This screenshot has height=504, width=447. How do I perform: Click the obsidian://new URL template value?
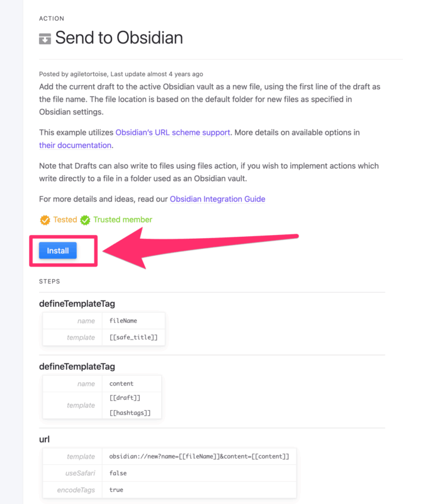pyautogui.click(x=199, y=456)
